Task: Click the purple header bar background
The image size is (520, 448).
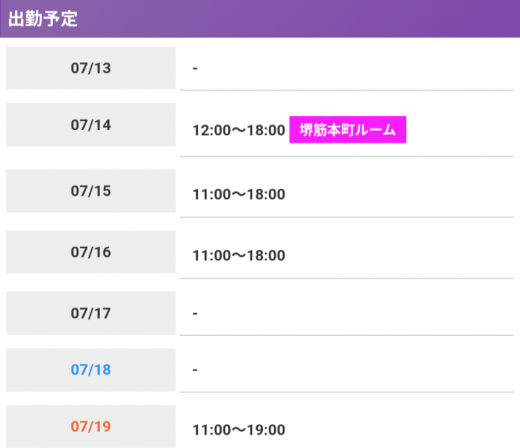Action: tap(300, 19)
